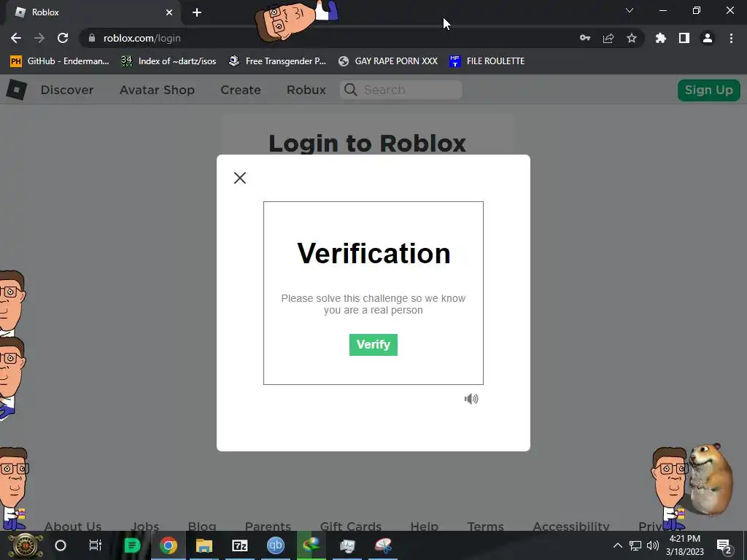Open the Accessibility footer link
Viewport: 747px width, 560px height.
pos(571,526)
